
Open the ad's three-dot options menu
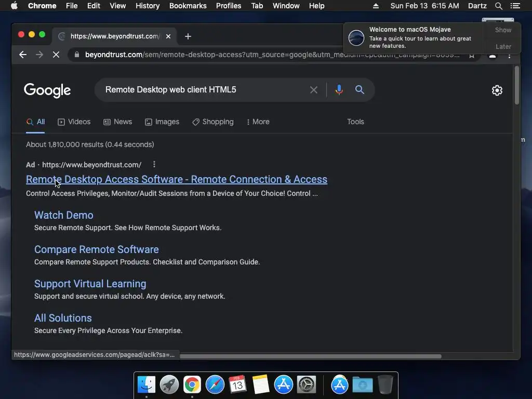pos(154,165)
